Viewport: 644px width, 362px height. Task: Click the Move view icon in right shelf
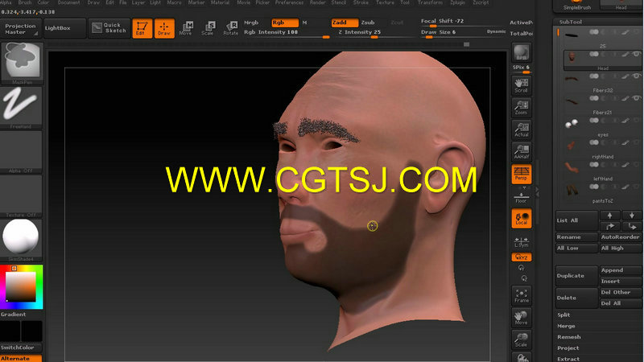click(x=522, y=318)
